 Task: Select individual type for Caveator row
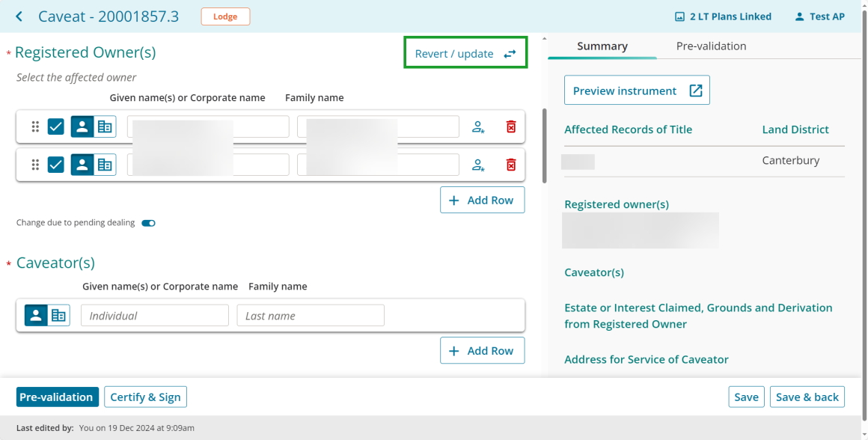coord(36,316)
